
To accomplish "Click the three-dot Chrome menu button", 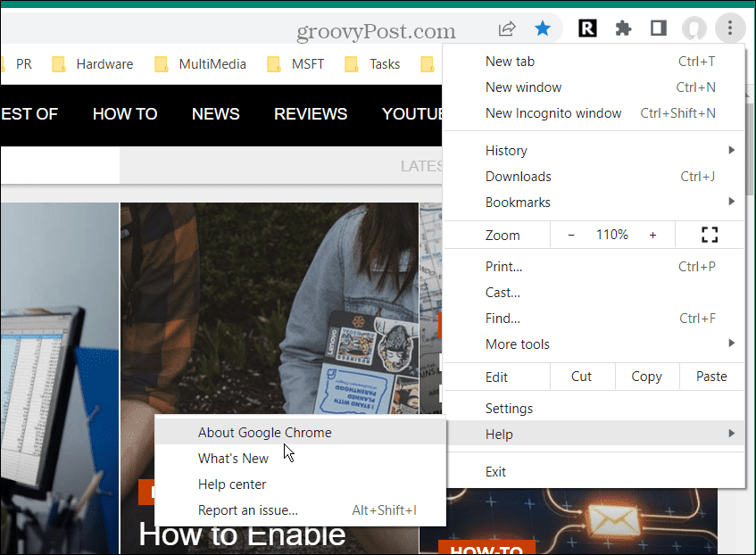I will coord(730,28).
